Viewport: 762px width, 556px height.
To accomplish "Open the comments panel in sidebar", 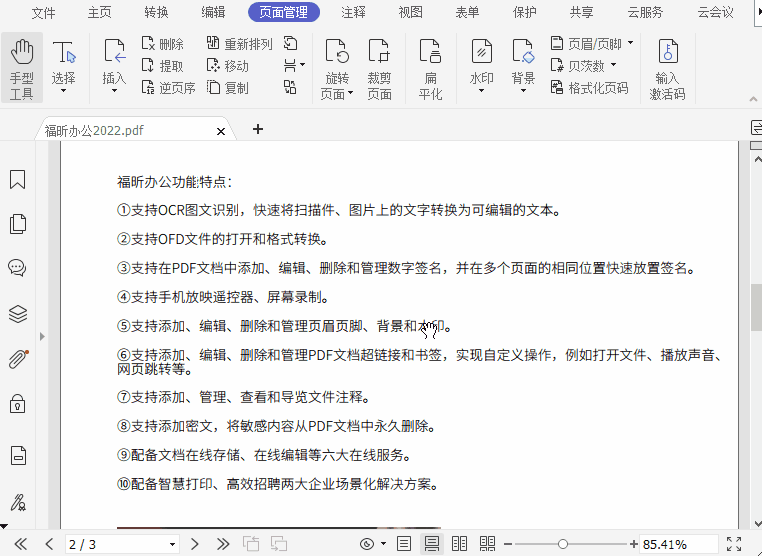I will click(x=17, y=268).
